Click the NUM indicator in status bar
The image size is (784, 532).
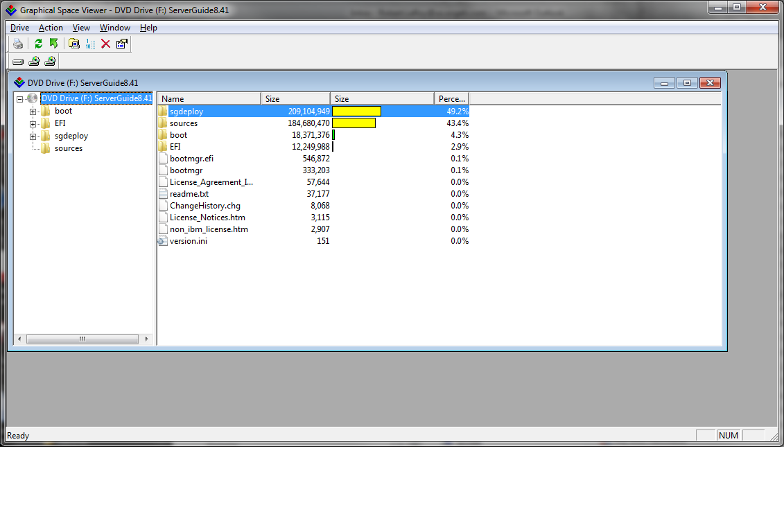pyautogui.click(x=729, y=436)
